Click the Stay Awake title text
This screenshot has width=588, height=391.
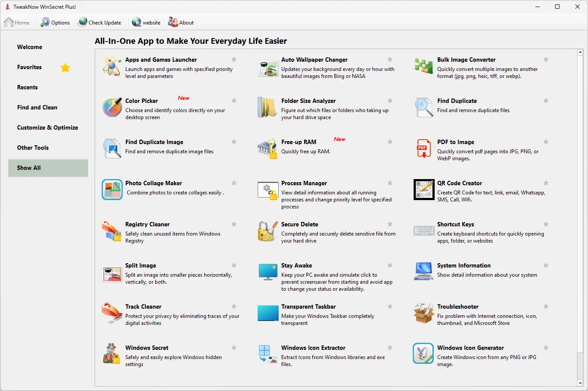pos(297,265)
